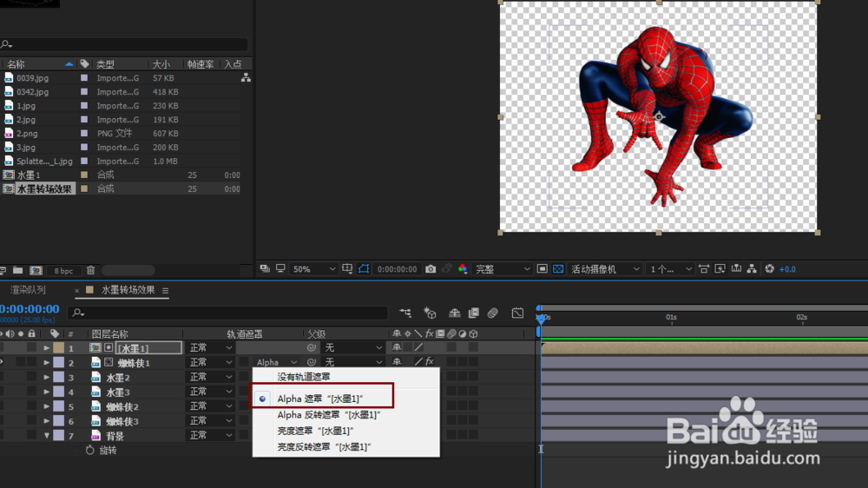Click the parent pick whip of layer 水墨1
This screenshot has width=868, height=488.
pos(312,347)
